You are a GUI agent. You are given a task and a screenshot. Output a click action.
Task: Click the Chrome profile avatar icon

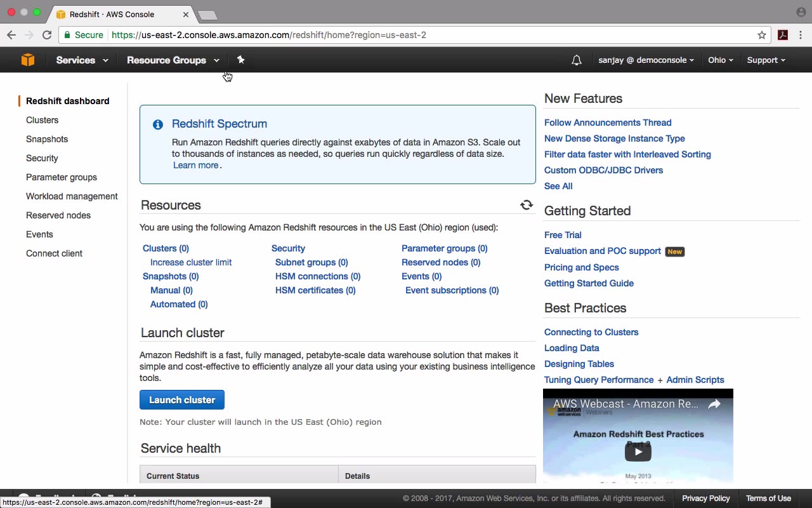point(801,12)
